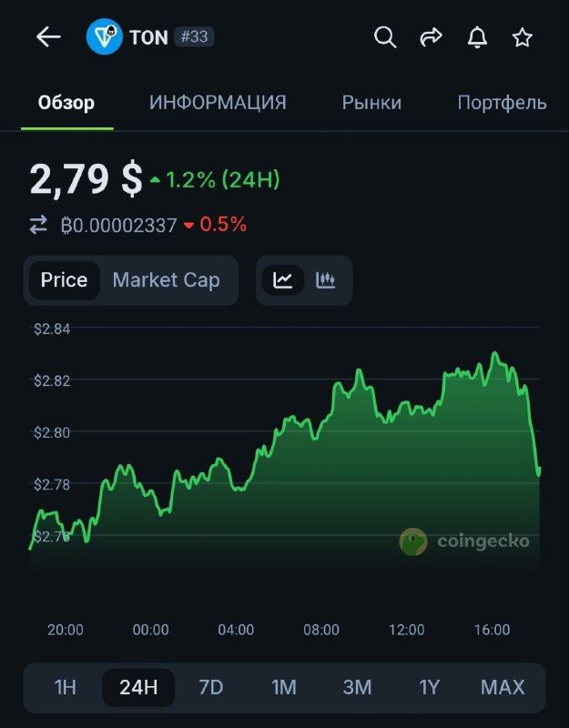
Task: Tap the back arrow icon
Action: click(x=48, y=37)
